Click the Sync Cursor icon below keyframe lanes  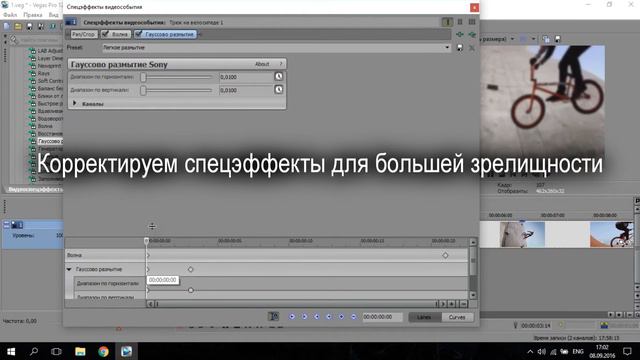273,317
